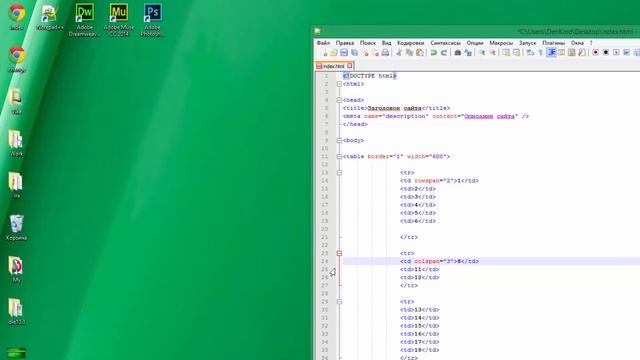Click the Redo arrow icon

(444, 53)
